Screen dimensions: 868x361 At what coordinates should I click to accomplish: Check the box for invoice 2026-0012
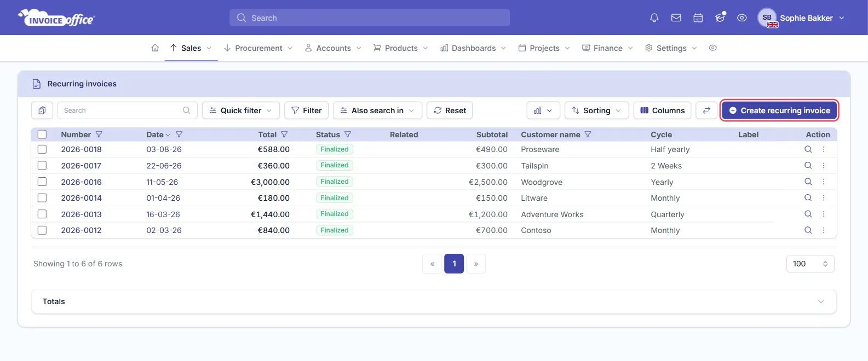point(42,230)
